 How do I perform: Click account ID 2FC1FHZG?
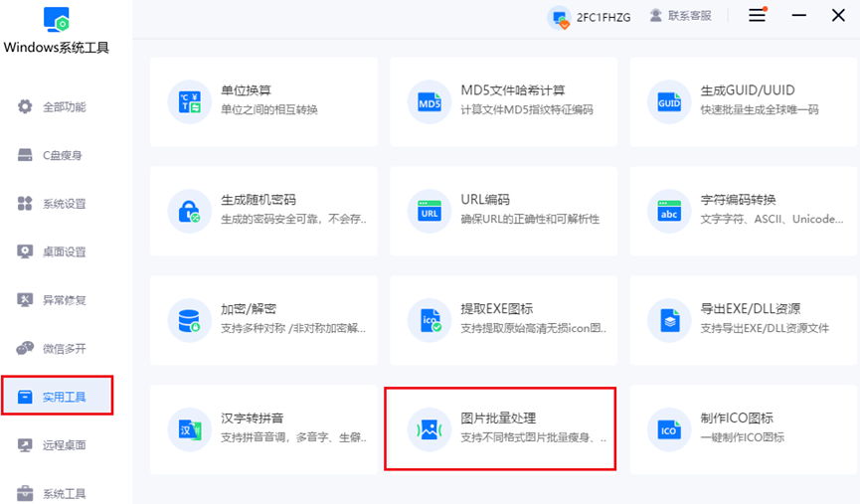603,18
